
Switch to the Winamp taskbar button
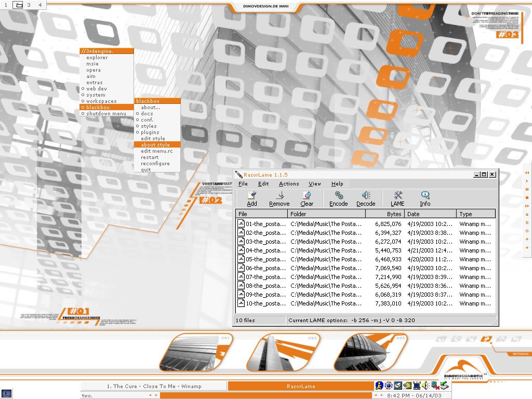(154, 386)
